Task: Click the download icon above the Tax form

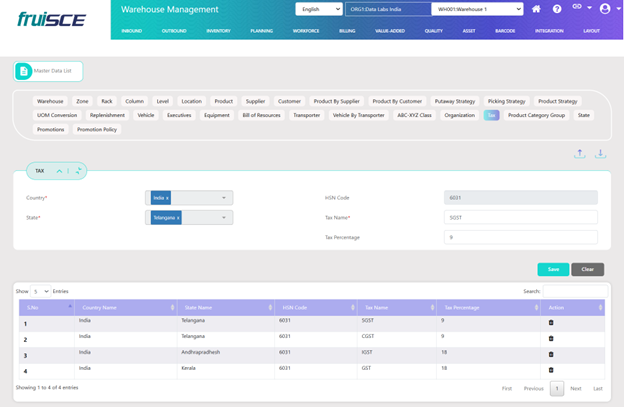Action: click(601, 154)
